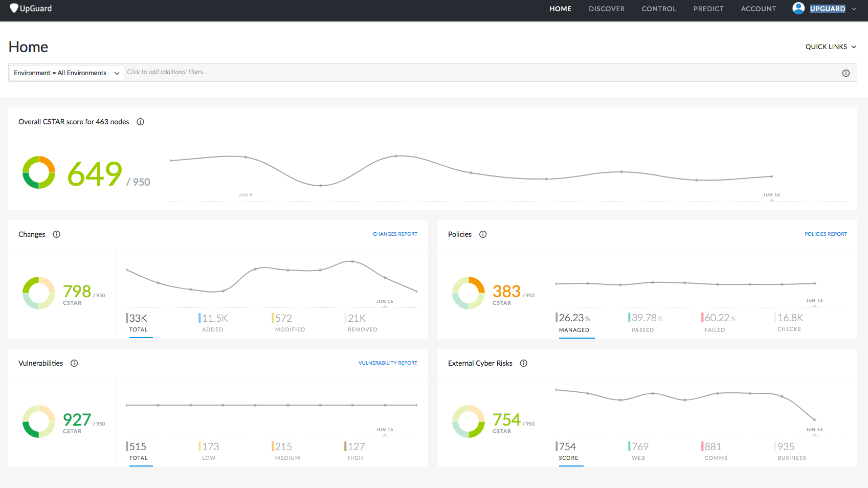Image resolution: width=868 pixels, height=488 pixels.
Task: Select the 21K Removed changes tab
Action: coord(362,323)
